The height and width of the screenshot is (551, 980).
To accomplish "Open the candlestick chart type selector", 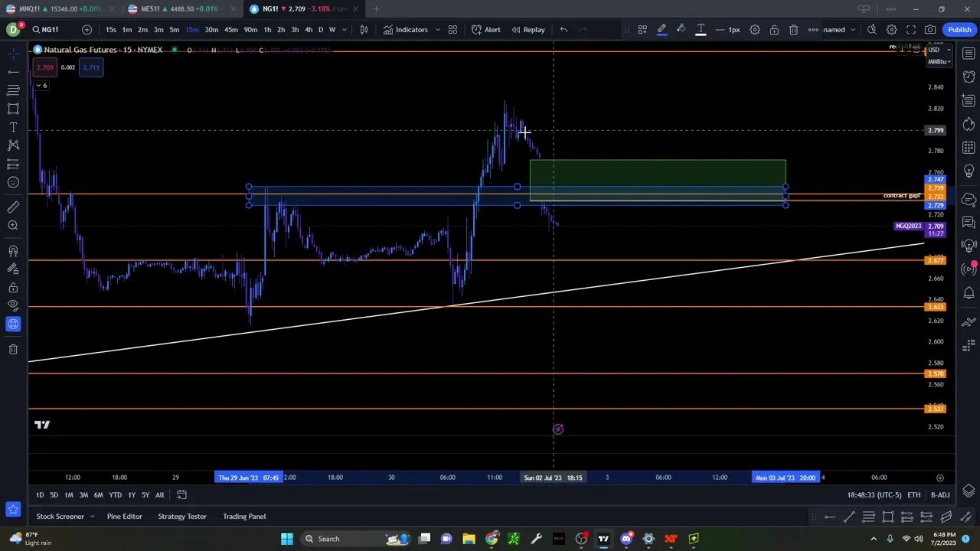I will point(364,30).
